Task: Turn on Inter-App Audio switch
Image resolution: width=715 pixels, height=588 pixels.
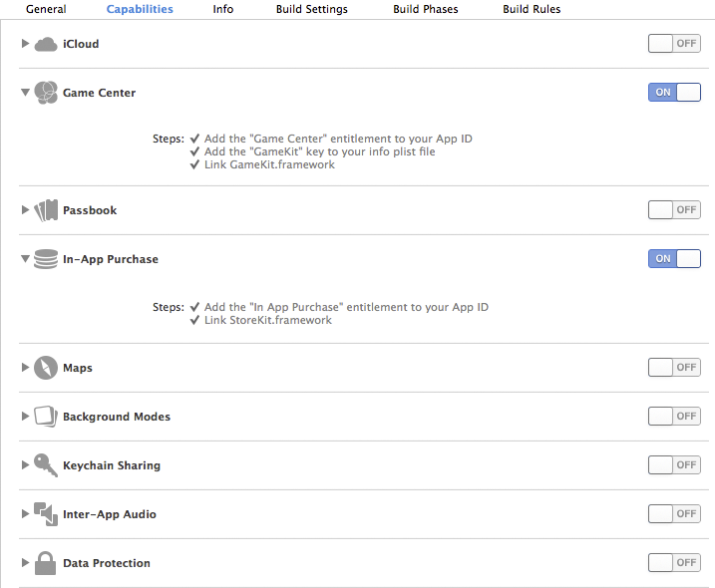Action: [x=674, y=513]
